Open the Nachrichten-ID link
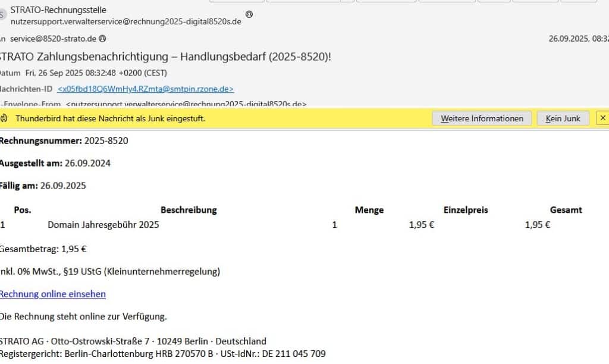The height and width of the screenshot is (364, 609). click(145, 89)
